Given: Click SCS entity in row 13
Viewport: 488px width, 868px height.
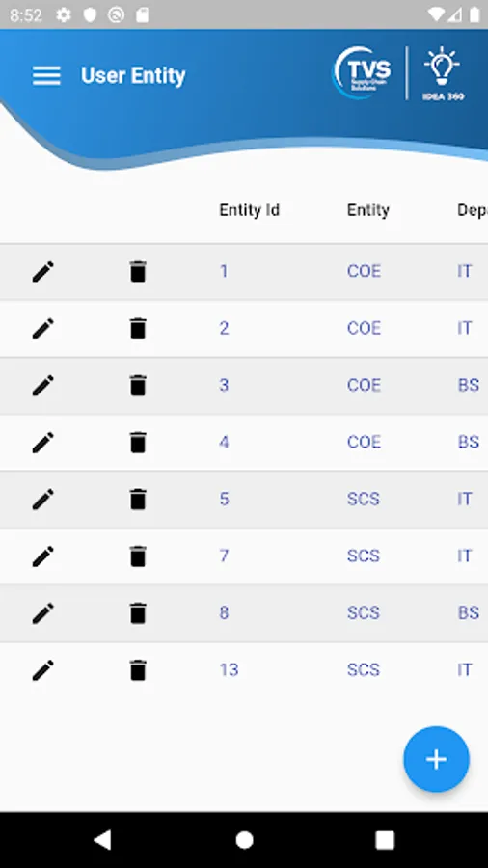Looking at the screenshot, I should coord(364,670).
